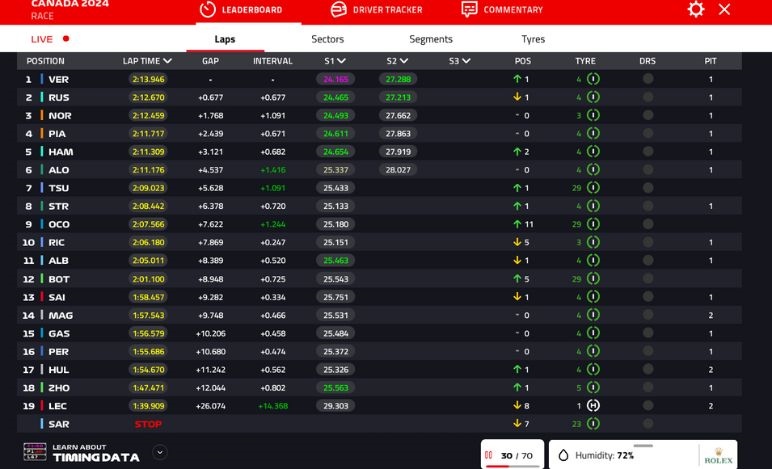Click the timing data logo icon

[34, 452]
